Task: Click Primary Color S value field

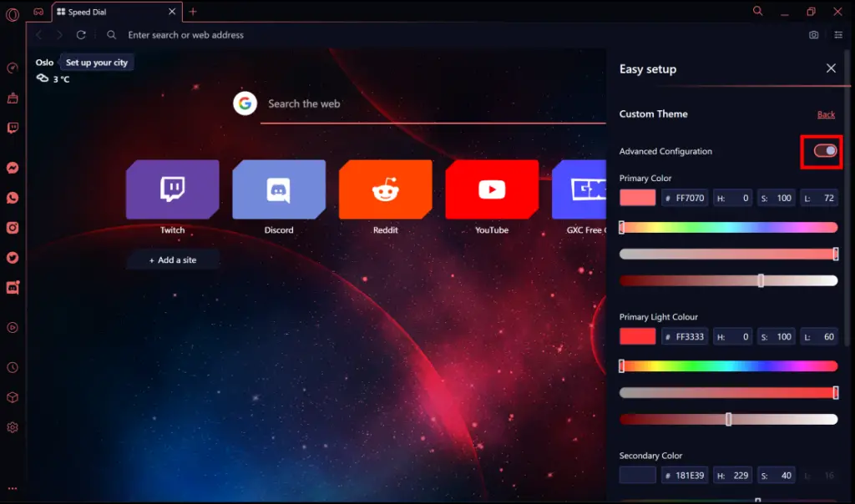Action: (x=777, y=198)
